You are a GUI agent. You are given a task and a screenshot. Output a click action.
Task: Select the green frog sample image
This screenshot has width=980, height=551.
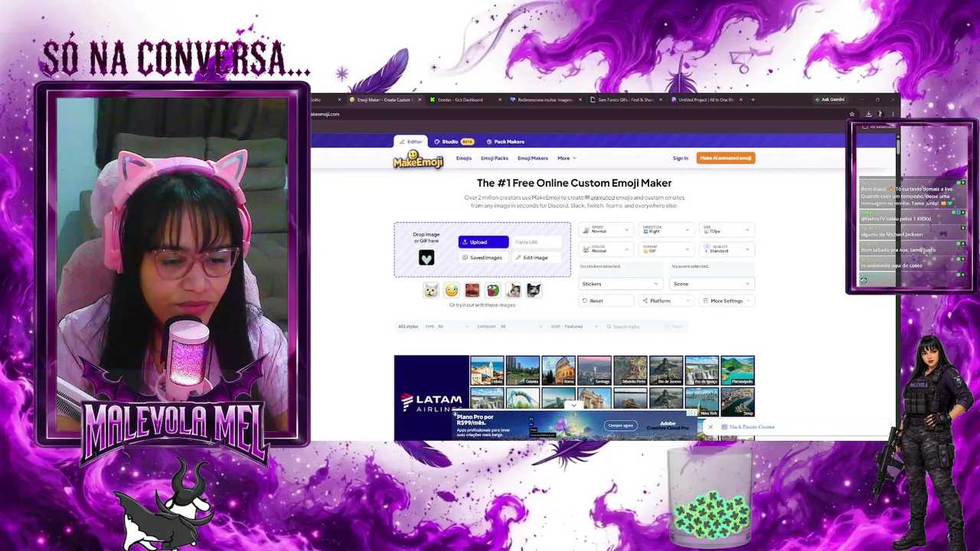[492, 290]
